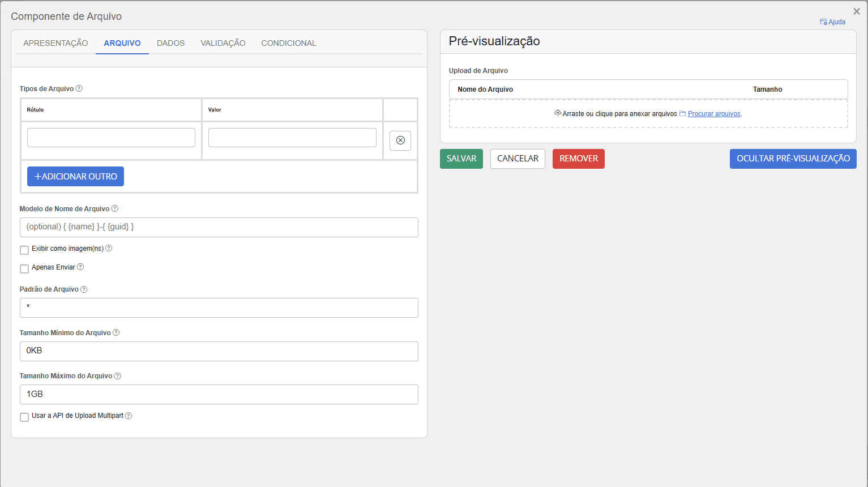Click the cloud upload icon in drop zone

(558, 113)
